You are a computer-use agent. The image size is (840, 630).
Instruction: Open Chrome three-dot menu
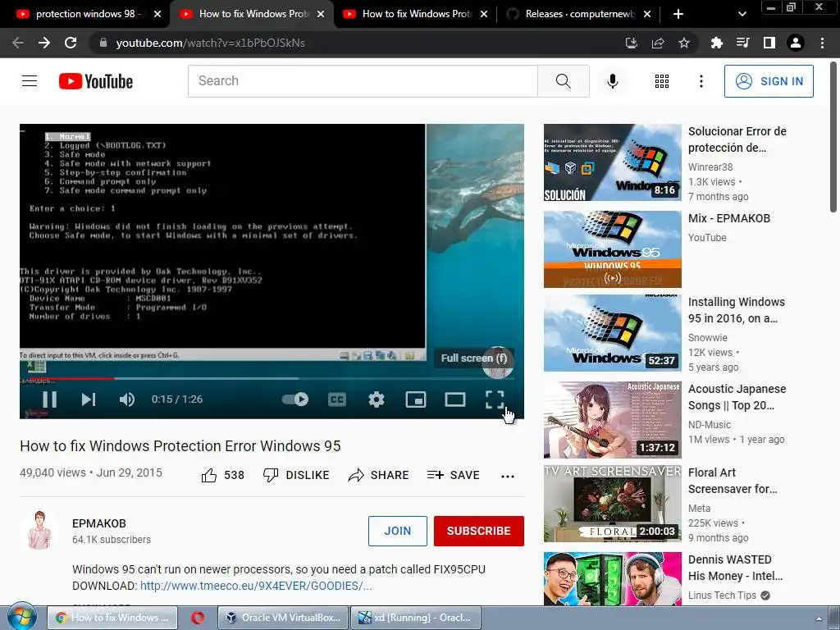[x=822, y=43]
